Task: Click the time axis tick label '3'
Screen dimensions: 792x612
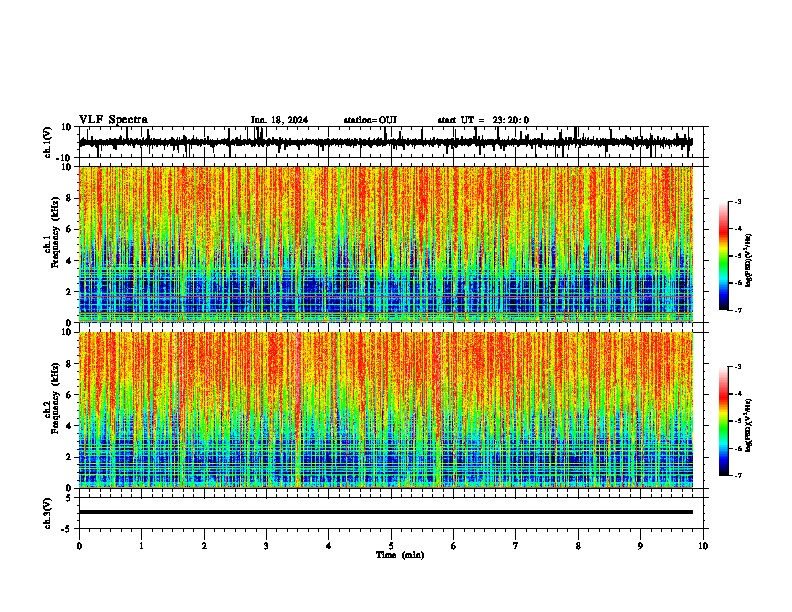Action: pyautogui.click(x=266, y=546)
